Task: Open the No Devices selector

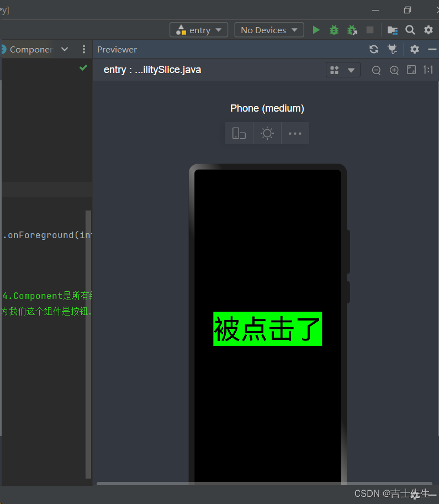Action: pyautogui.click(x=269, y=30)
